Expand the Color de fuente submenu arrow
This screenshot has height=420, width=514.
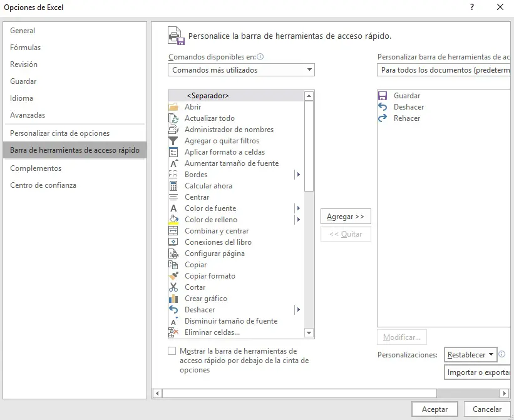tap(298, 208)
